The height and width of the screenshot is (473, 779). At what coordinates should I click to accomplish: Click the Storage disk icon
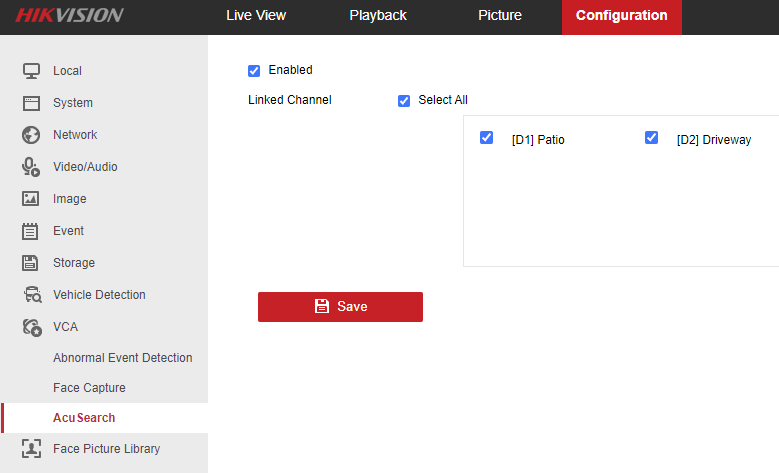point(31,263)
